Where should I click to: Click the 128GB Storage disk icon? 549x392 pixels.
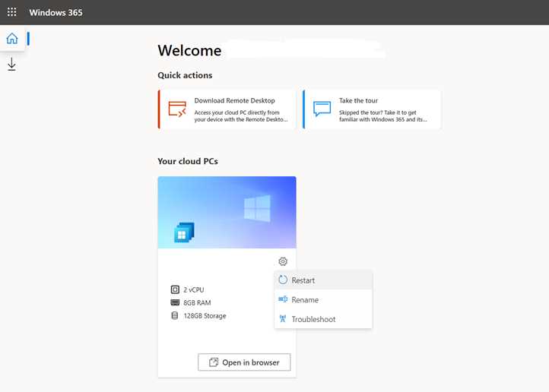pyautogui.click(x=175, y=315)
